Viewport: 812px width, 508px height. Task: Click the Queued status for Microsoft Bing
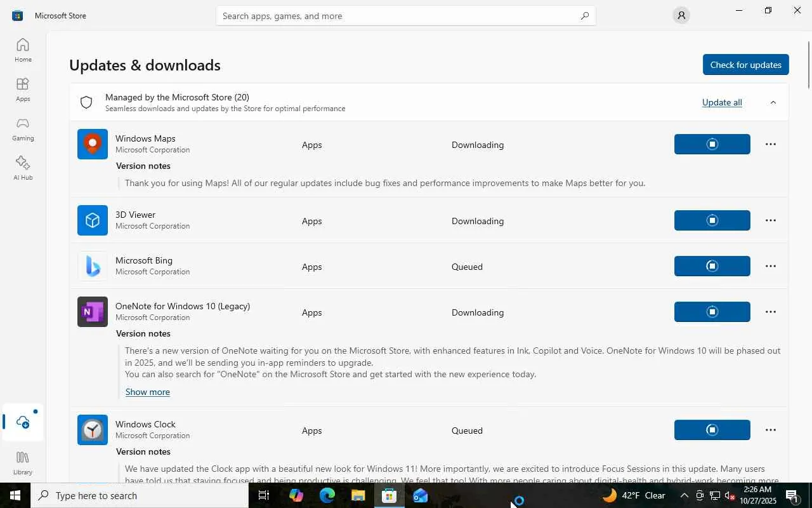[467, 267]
